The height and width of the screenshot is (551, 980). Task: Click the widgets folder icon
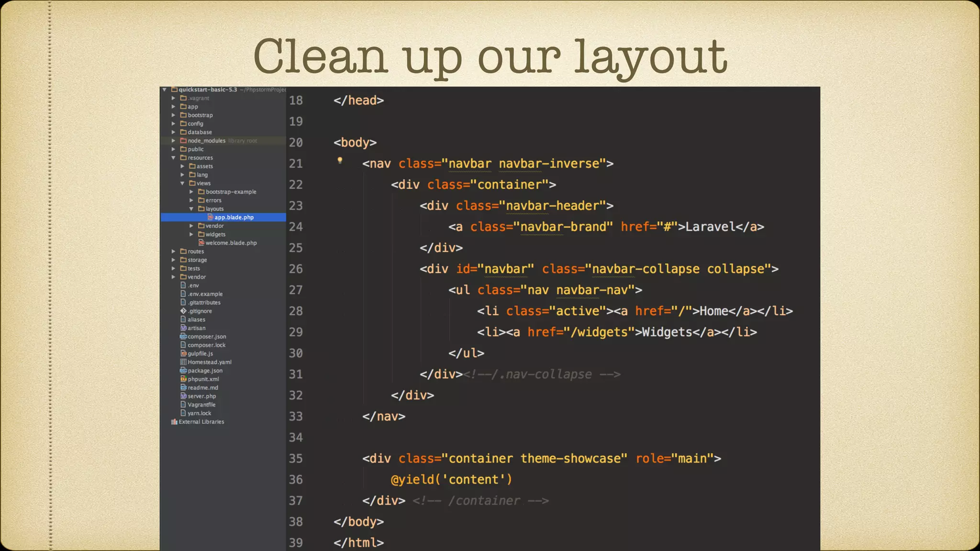click(x=201, y=234)
